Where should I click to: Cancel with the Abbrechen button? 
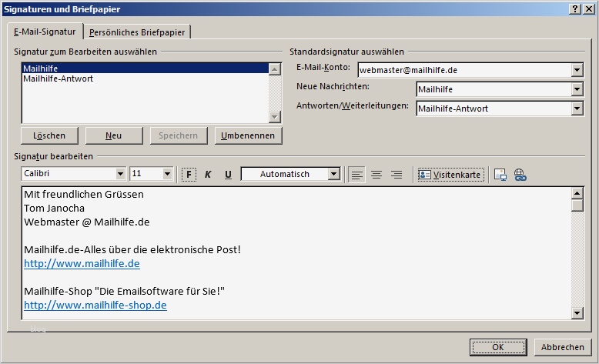pyautogui.click(x=563, y=347)
